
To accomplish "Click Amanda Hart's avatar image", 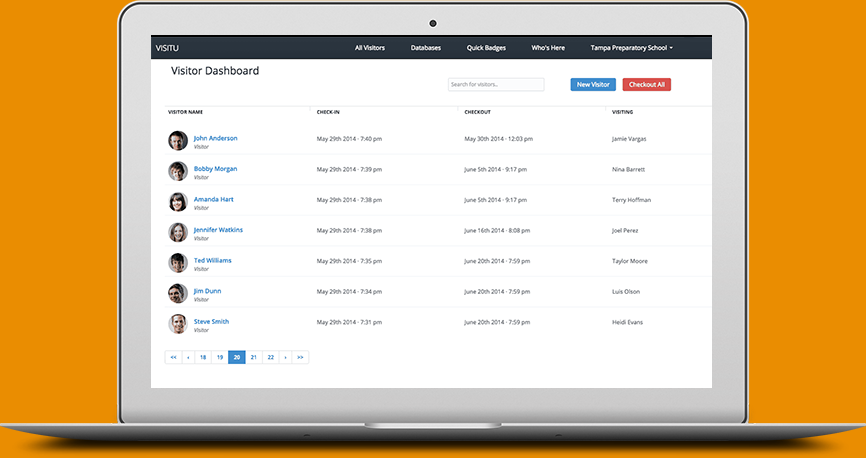I will click(x=177, y=202).
